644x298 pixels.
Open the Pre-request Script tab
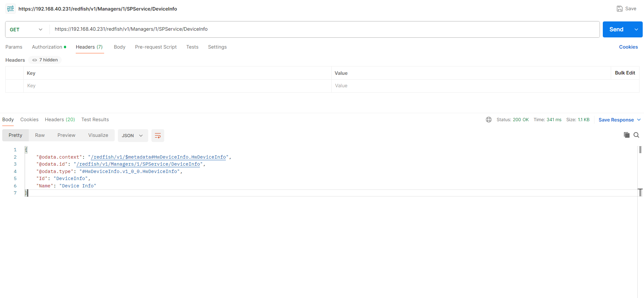[x=156, y=47]
